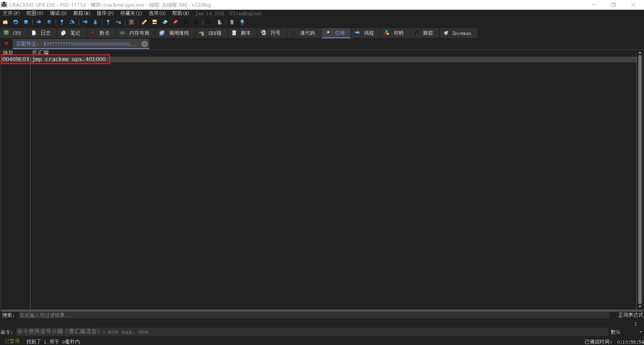Viewport: 644px width, 345px height.
Task: Open the 文件(F) menu
Action: click(11, 13)
